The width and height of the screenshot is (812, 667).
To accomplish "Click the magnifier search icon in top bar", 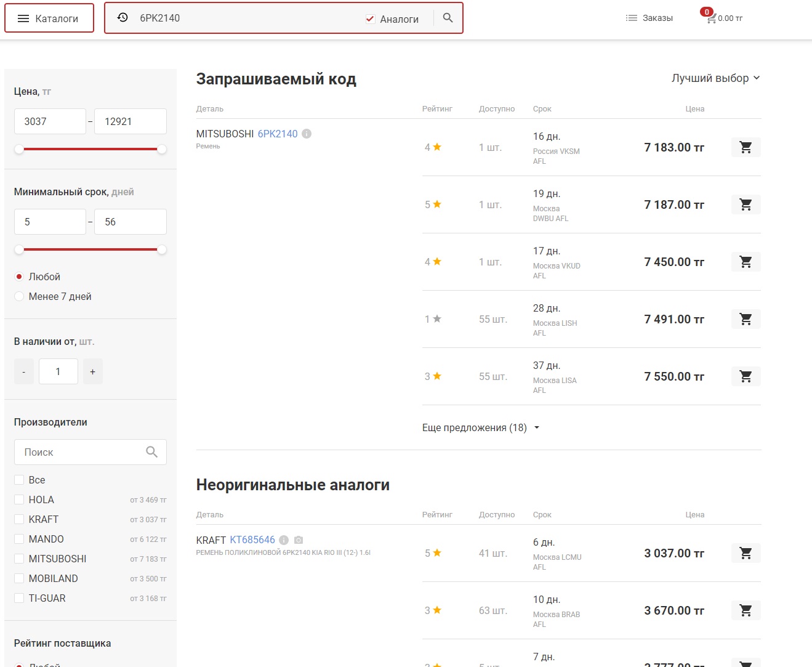I will pyautogui.click(x=448, y=18).
